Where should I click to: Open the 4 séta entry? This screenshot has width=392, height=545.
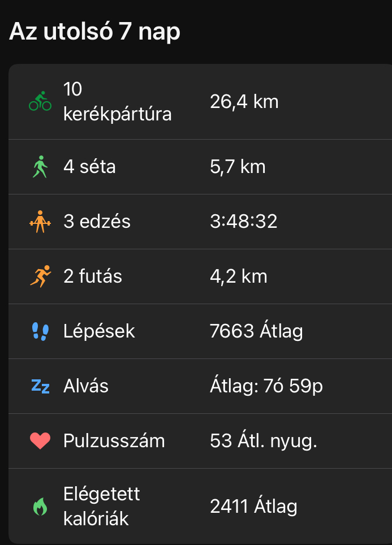pyautogui.click(x=90, y=167)
